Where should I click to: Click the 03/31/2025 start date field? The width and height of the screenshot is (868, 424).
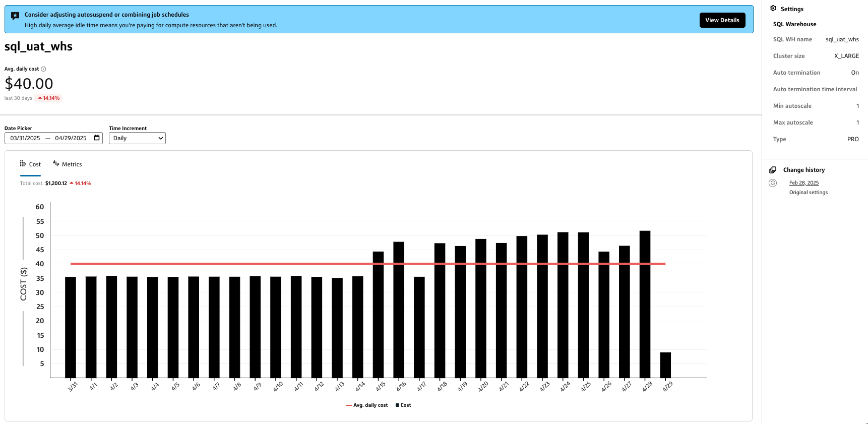(25, 138)
